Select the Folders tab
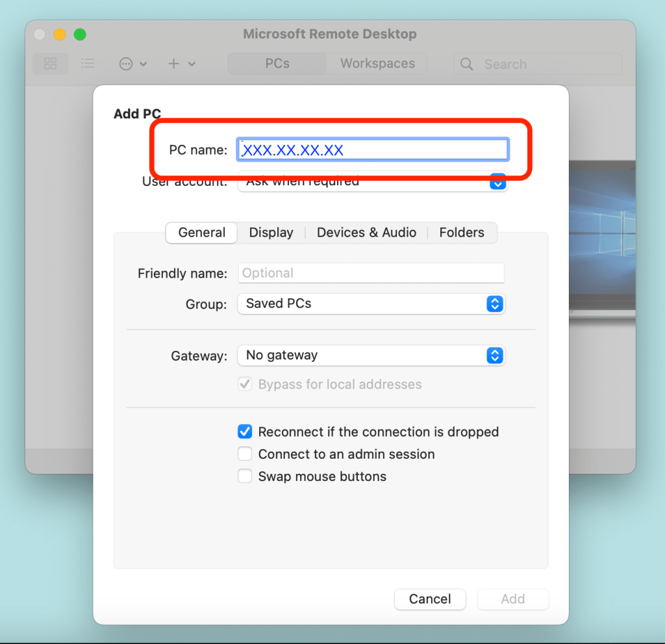The height and width of the screenshot is (644, 665). point(462,233)
